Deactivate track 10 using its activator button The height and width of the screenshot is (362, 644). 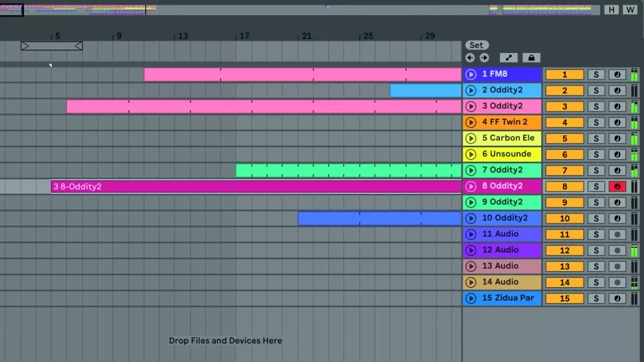pyautogui.click(x=564, y=218)
